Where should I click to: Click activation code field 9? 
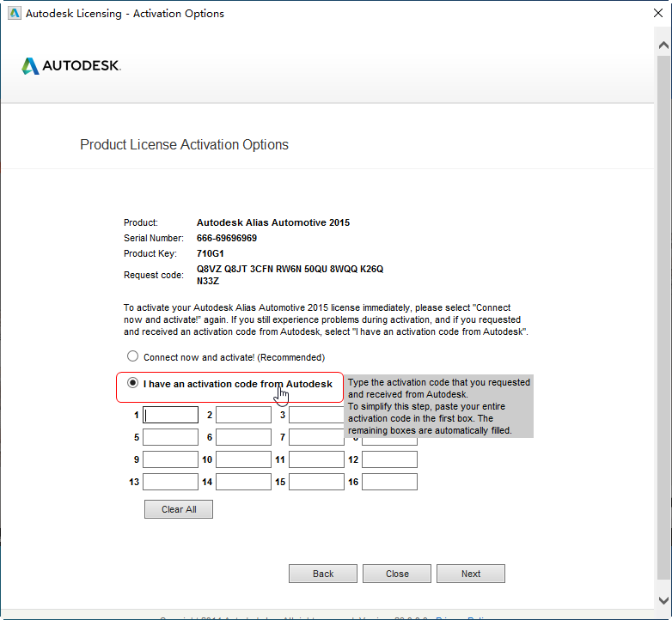coord(170,459)
